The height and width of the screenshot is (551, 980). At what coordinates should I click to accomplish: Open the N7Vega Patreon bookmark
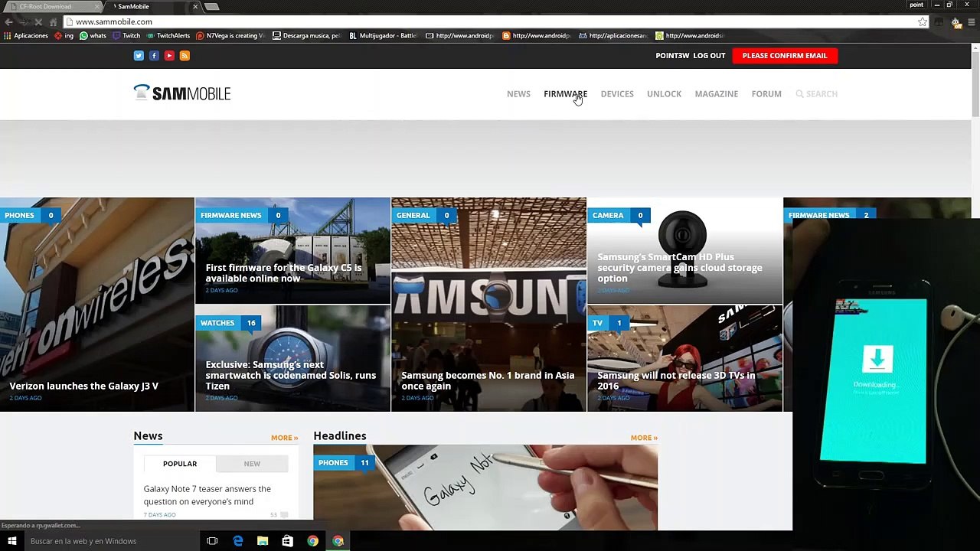pyautogui.click(x=230, y=35)
